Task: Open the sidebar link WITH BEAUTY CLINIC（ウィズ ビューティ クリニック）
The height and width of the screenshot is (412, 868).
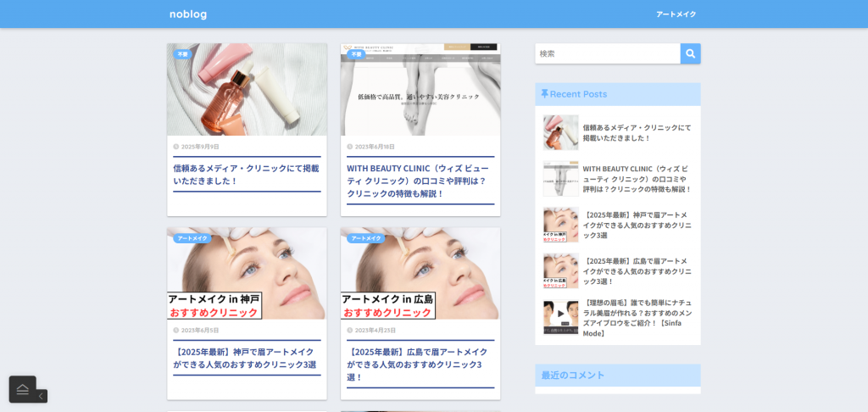Action: 637,179
